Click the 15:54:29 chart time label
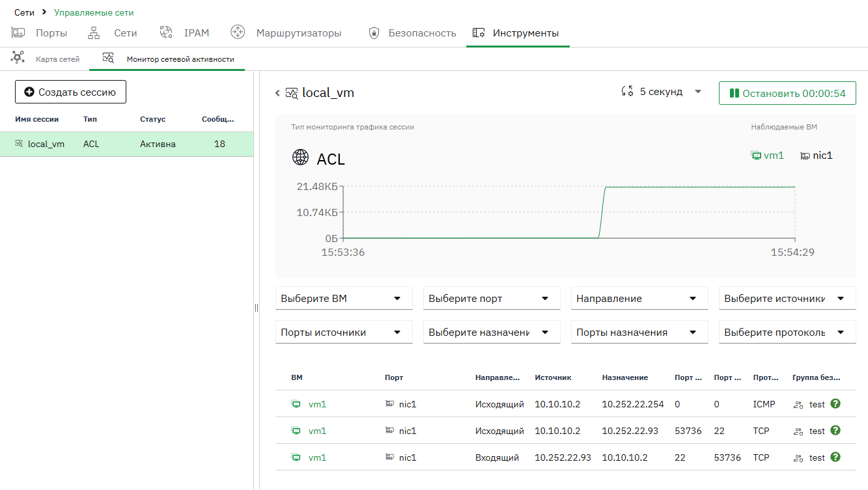This screenshot has width=868, height=490. coord(792,252)
